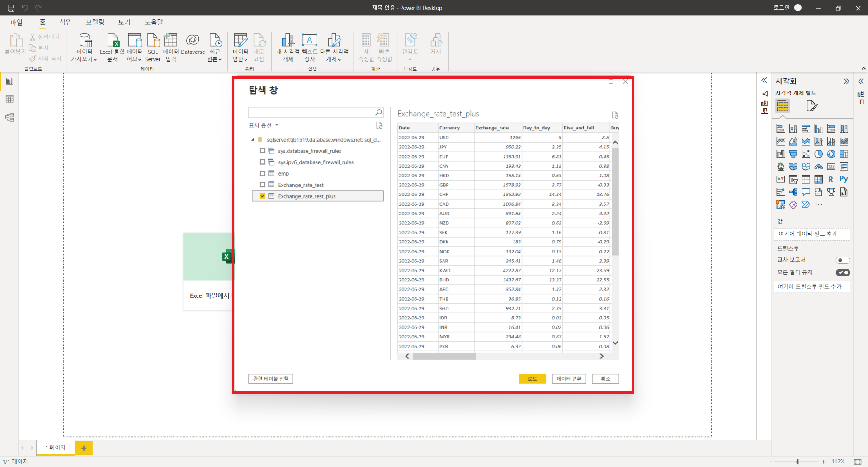Click the get more visuals ellipsis
This screenshot has width=868, height=467.
point(819,205)
